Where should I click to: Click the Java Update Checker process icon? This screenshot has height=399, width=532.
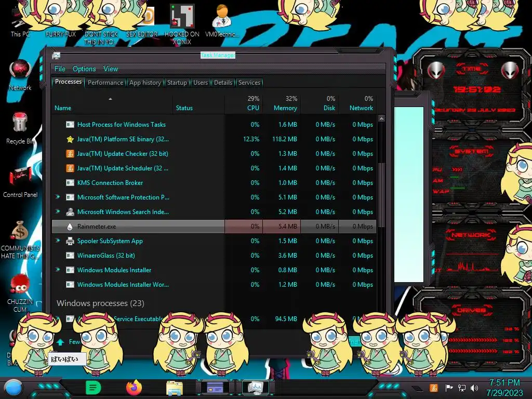tap(70, 154)
